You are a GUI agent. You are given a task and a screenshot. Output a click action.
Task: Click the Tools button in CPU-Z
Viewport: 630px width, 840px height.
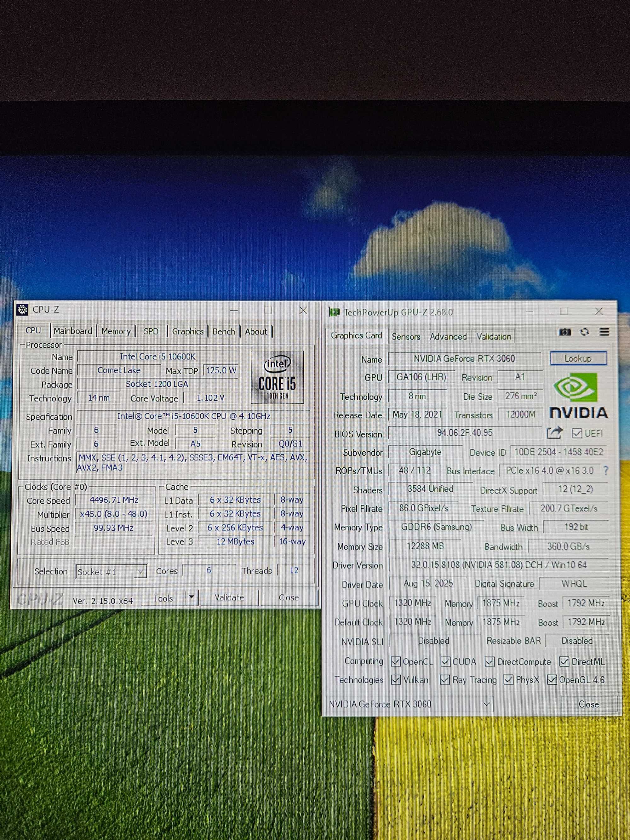pos(163,598)
